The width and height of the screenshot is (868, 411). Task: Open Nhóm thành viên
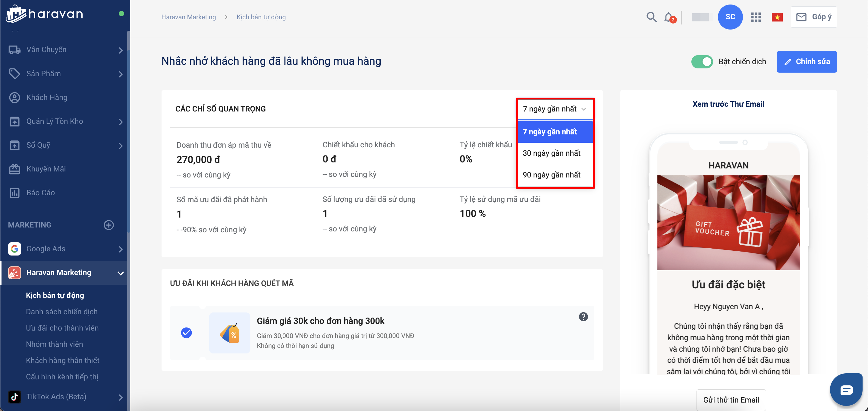[54, 344]
